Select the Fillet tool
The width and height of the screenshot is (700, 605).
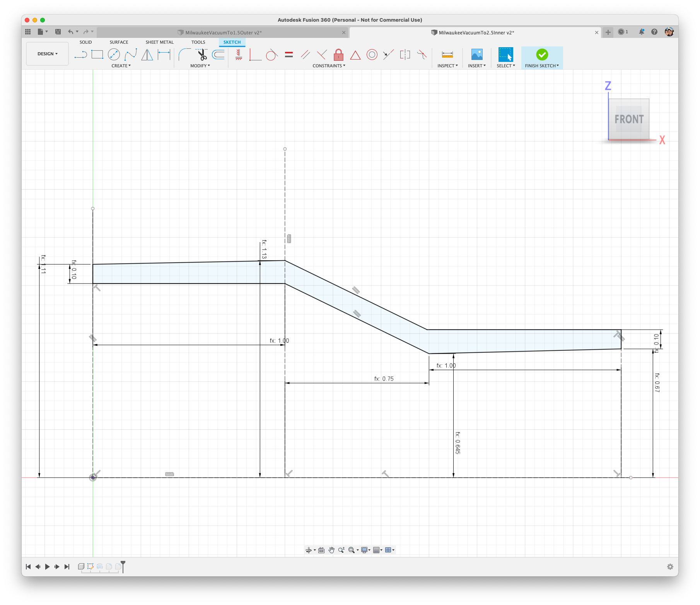pos(184,55)
